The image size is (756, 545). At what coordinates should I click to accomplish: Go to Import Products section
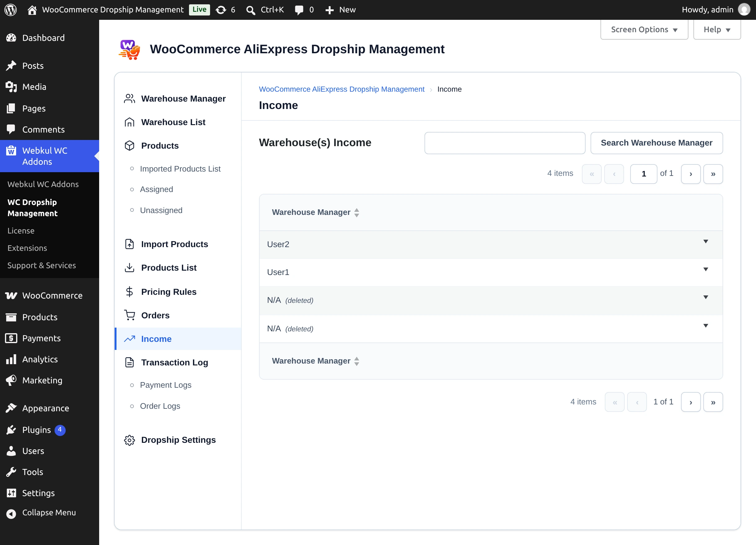(x=174, y=244)
